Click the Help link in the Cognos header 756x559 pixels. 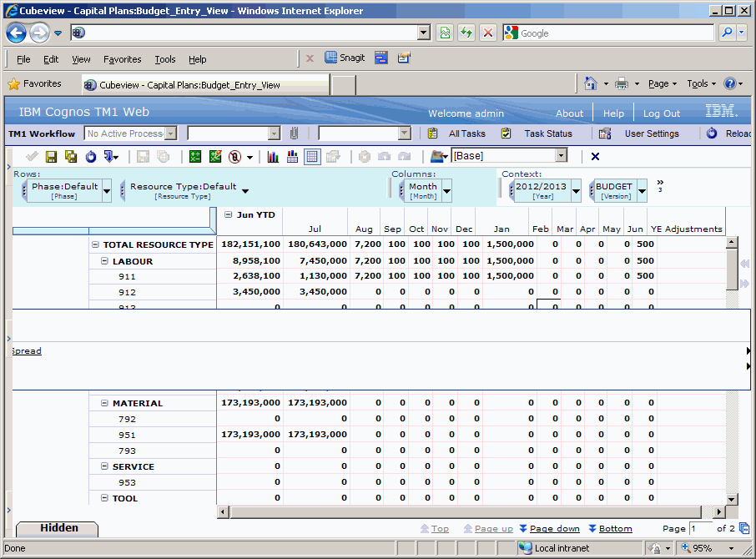click(613, 113)
